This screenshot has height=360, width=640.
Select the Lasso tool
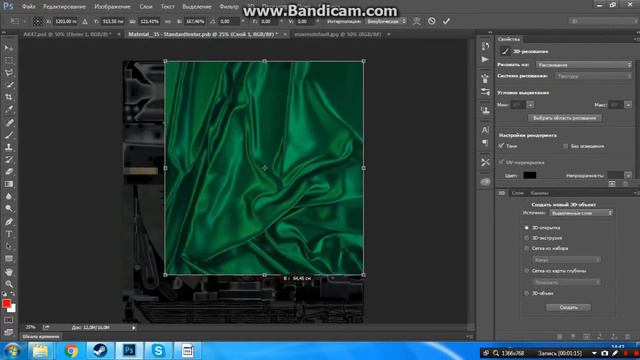point(9,73)
